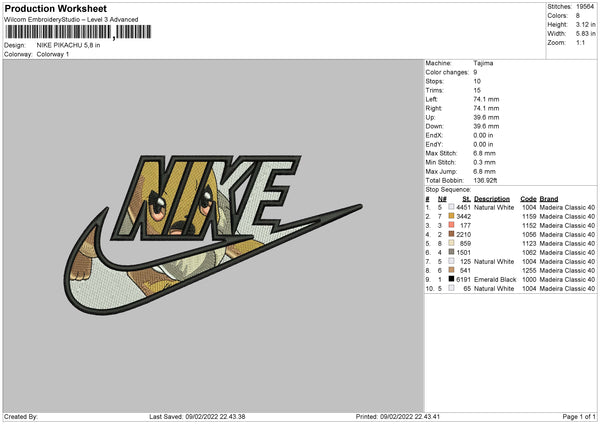Click the 'Page 1 of 1' footer

(x=579, y=416)
